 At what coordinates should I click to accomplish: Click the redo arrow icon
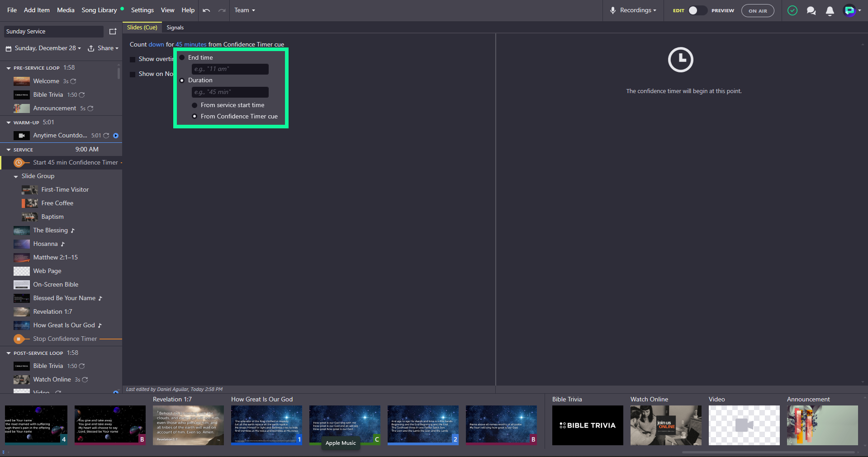222,10
